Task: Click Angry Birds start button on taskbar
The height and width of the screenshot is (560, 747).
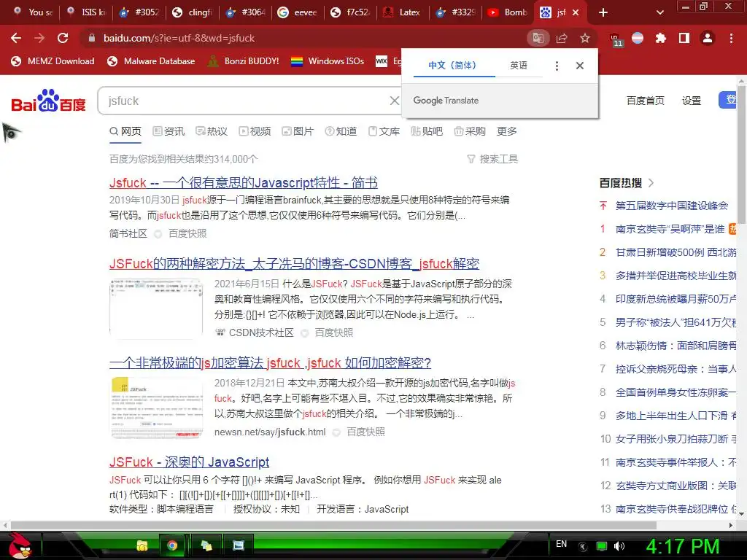Action: 20,545
